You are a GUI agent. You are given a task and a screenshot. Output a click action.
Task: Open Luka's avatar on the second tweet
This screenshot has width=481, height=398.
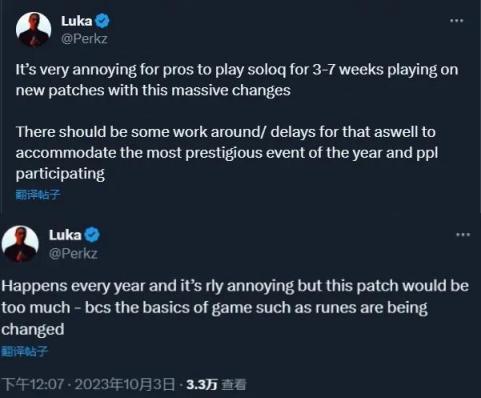(x=20, y=244)
